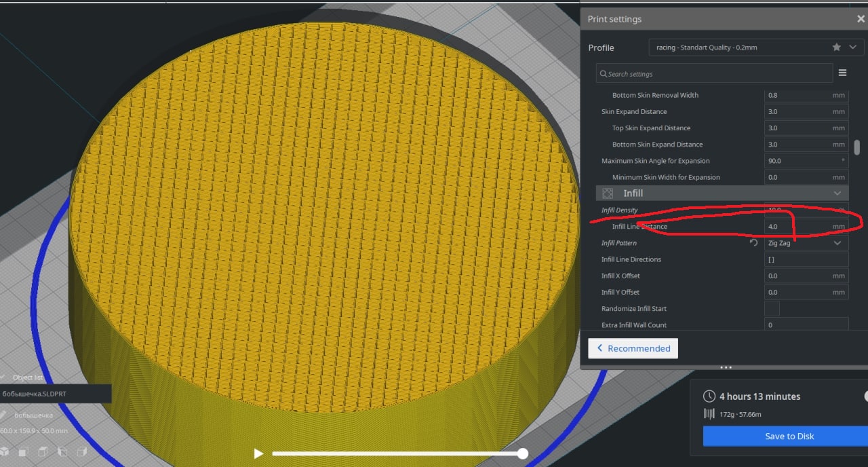Click the 4 hours 13 minutes estimate
Image resolution: width=868 pixels, height=467 pixels.
pos(759,396)
